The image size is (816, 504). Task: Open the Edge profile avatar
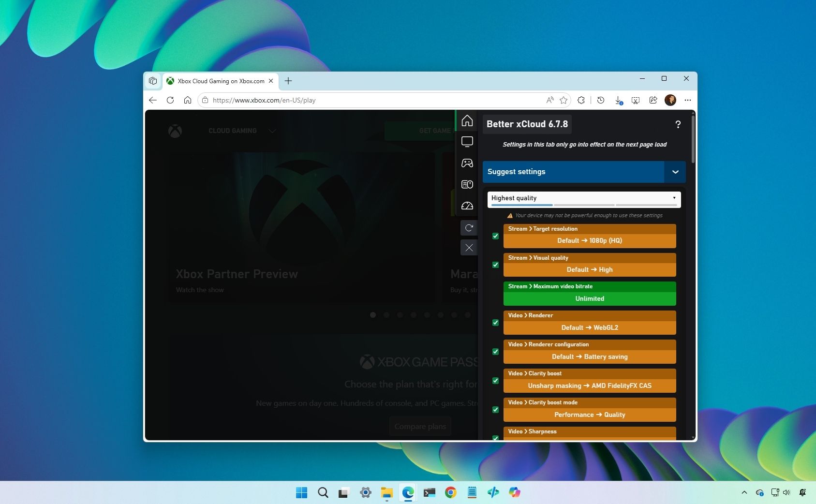click(x=670, y=100)
